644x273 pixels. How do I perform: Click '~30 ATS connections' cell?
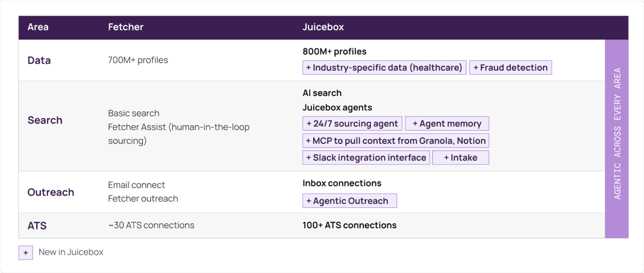pos(151,225)
